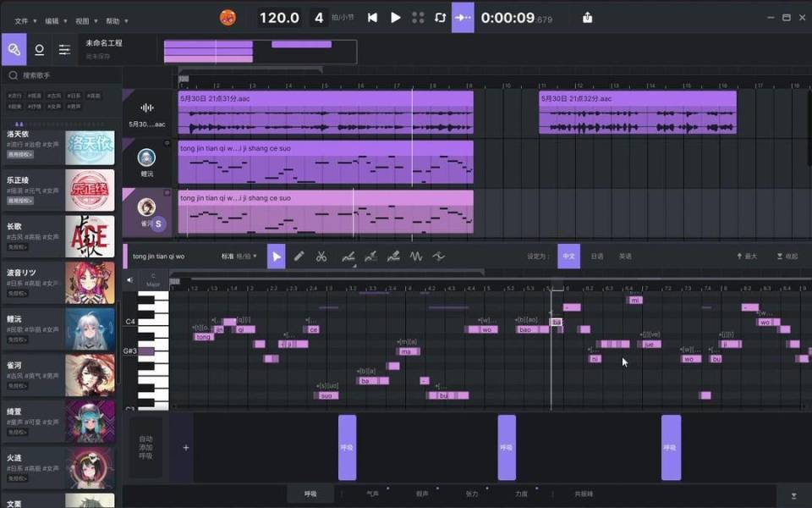
Task: Collapse the bottom parameter panel arrow
Action: 793,495
